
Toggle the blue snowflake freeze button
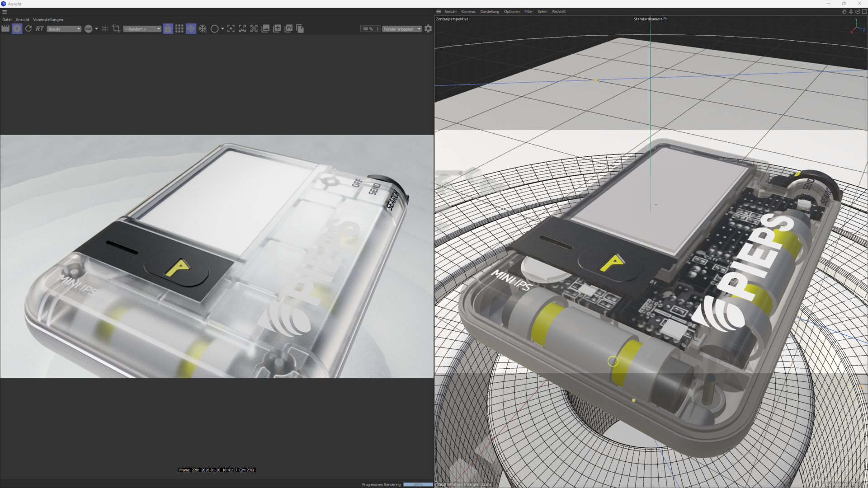tap(191, 29)
